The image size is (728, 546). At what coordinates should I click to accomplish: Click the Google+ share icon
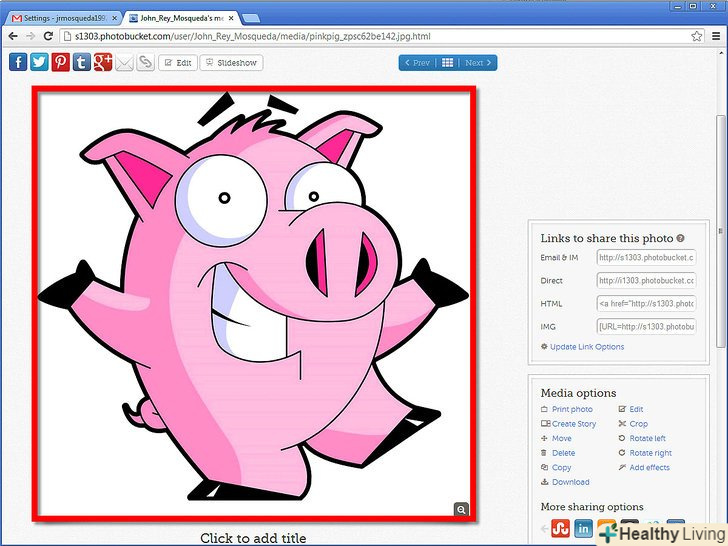(103, 62)
